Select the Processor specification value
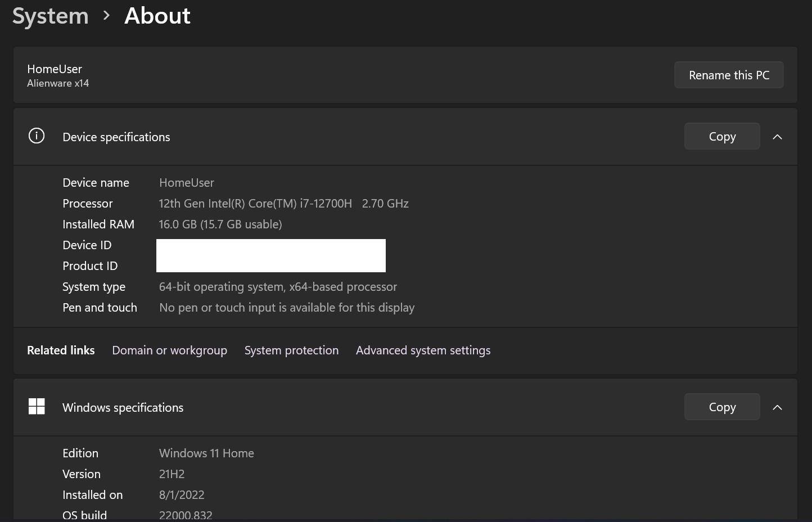812x522 pixels. pyautogui.click(x=283, y=203)
